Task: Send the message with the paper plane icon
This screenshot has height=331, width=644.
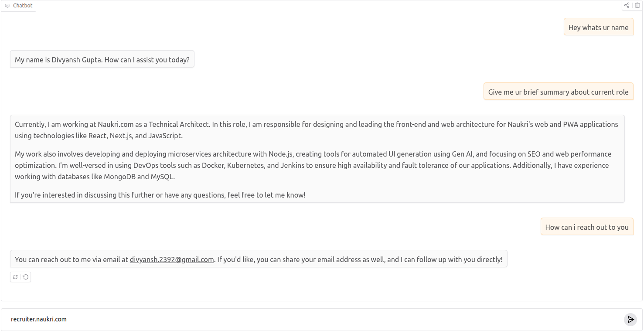Action: coord(630,320)
